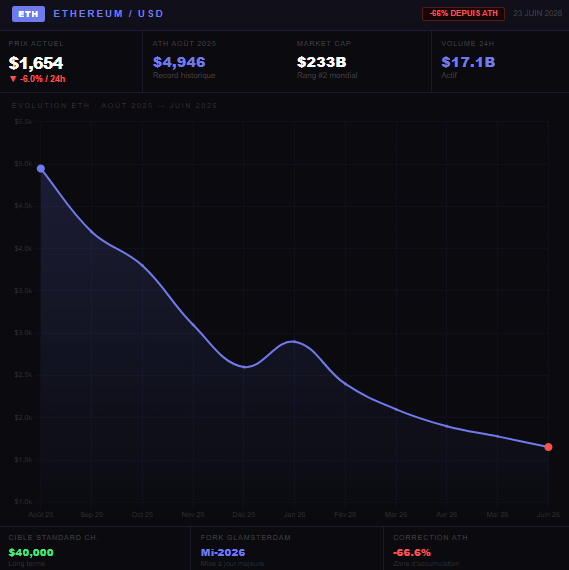Click the date '23 JUIN 2026'

[537, 13]
